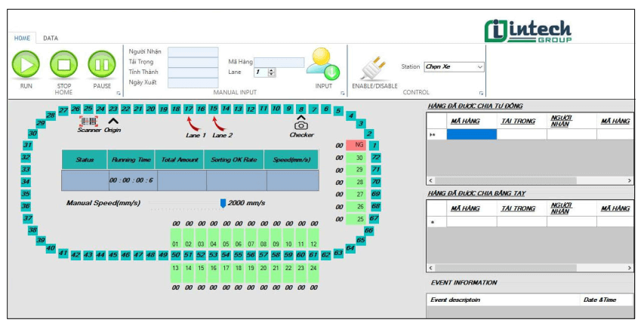Select green chute 01
This screenshot has height=329, width=644.
pyautogui.click(x=176, y=238)
